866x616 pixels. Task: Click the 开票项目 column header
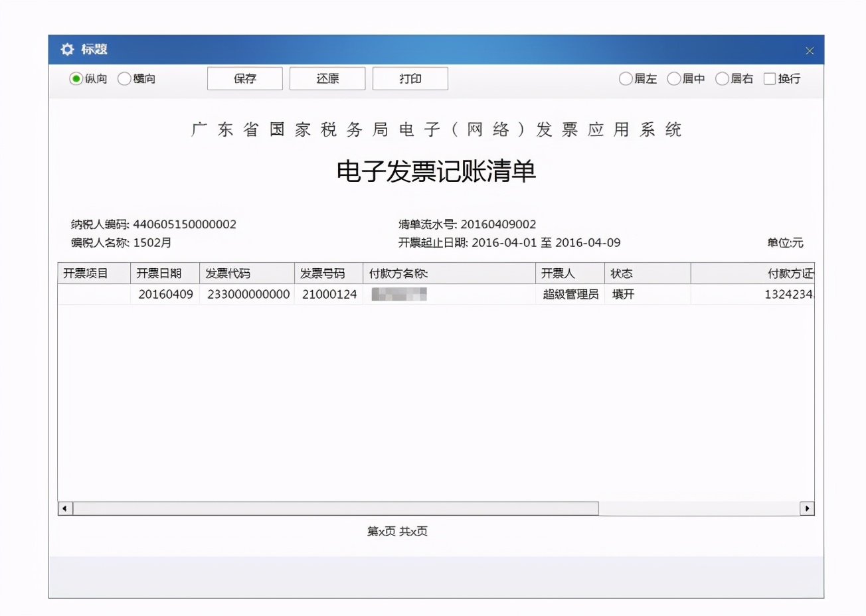pyautogui.click(x=93, y=273)
